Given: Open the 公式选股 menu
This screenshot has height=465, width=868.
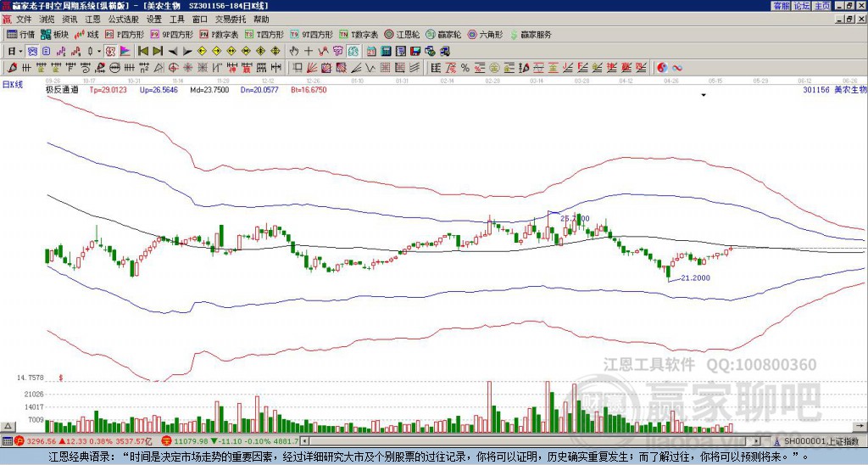Looking at the screenshot, I should (124, 20).
